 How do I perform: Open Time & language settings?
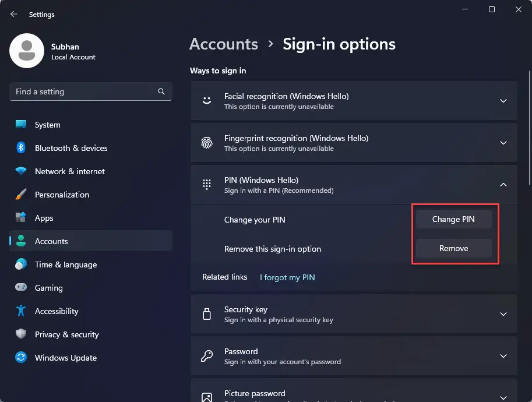tap(91, 265)
